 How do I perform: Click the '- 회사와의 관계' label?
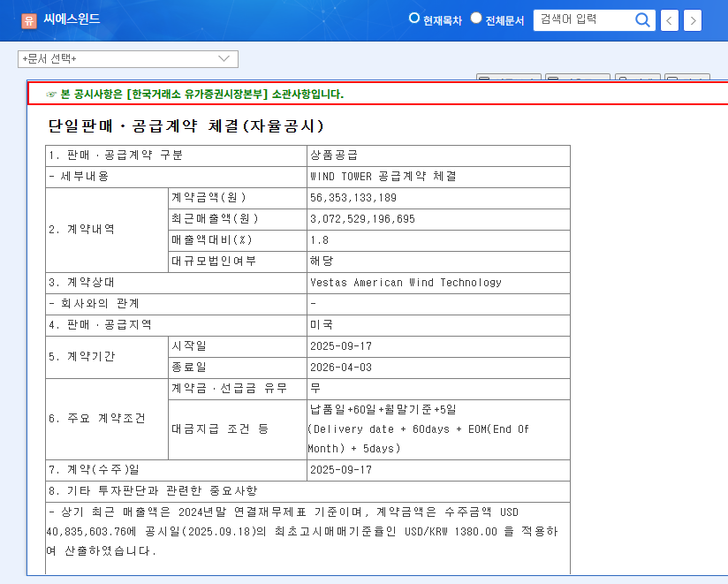pos(177,304)
